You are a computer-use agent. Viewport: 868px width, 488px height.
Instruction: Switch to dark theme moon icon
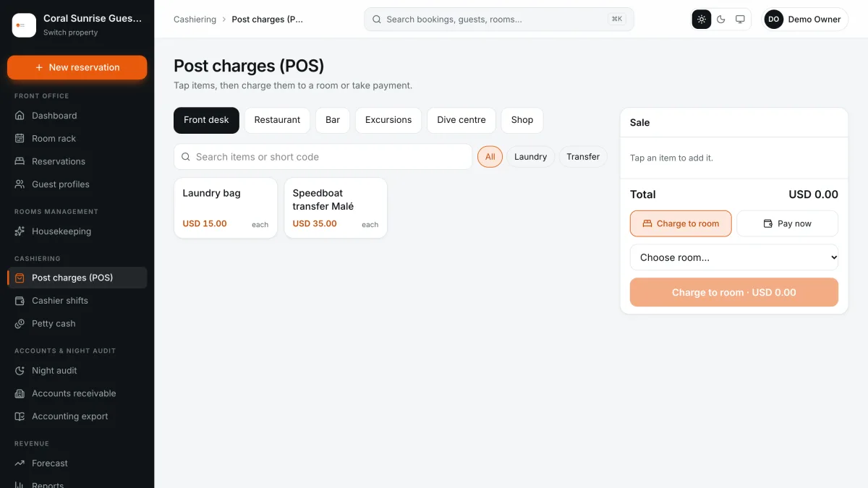pyautogui.click(x=721, y=20)
